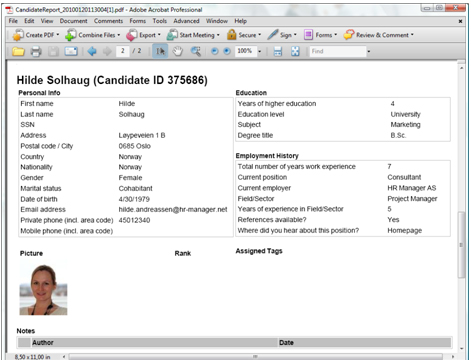Image resolution: width=471 pixels, height=360 pixels.
Task: Click the zoom out round button
Action: click(215, 51)
